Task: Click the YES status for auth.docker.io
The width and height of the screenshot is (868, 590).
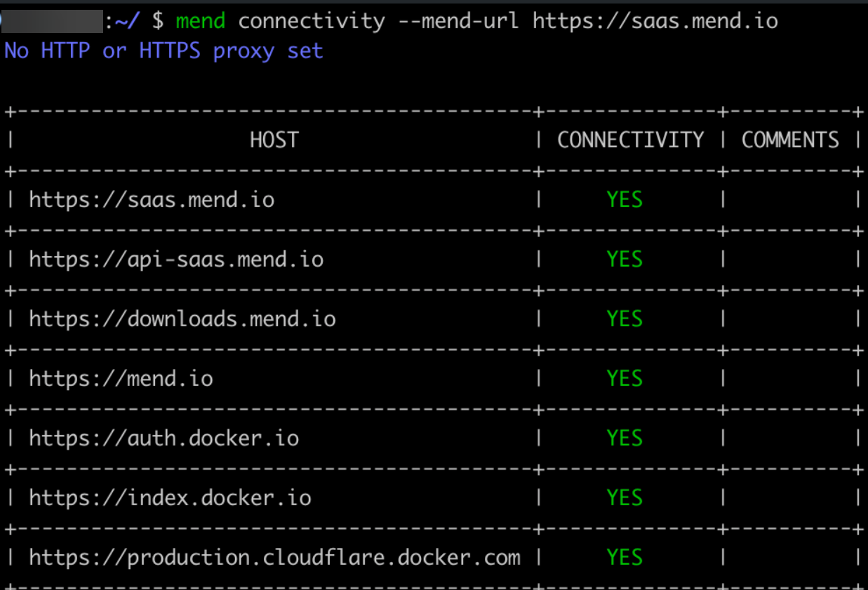Action: (x=625, y=438)
